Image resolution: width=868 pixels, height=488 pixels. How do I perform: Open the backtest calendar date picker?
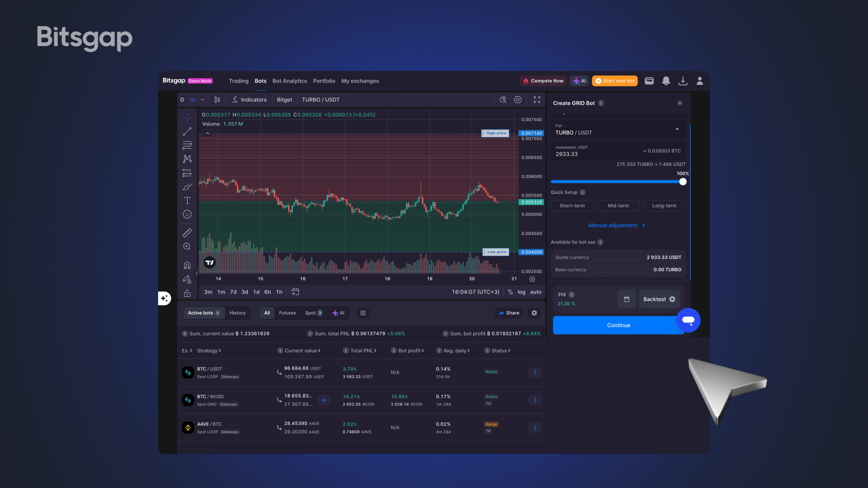tap(627, 299)
